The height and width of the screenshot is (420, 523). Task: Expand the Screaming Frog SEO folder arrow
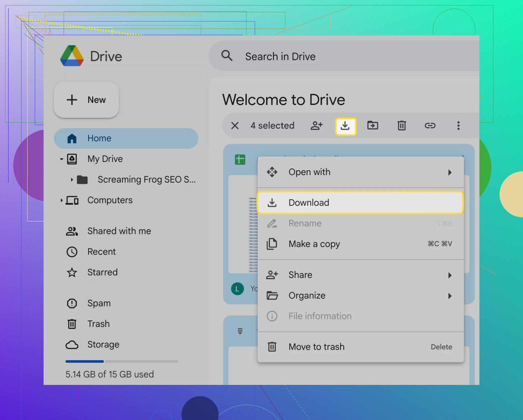point(72,180)
